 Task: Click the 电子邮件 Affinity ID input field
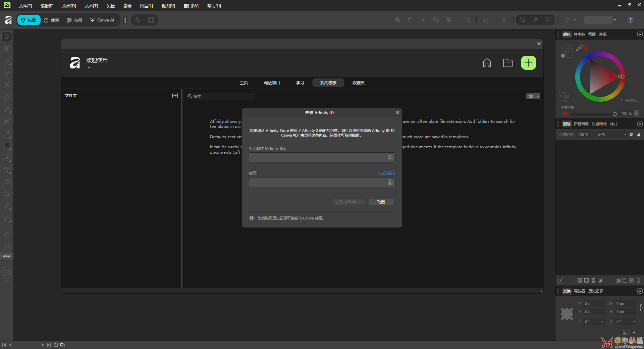point(317,157)
